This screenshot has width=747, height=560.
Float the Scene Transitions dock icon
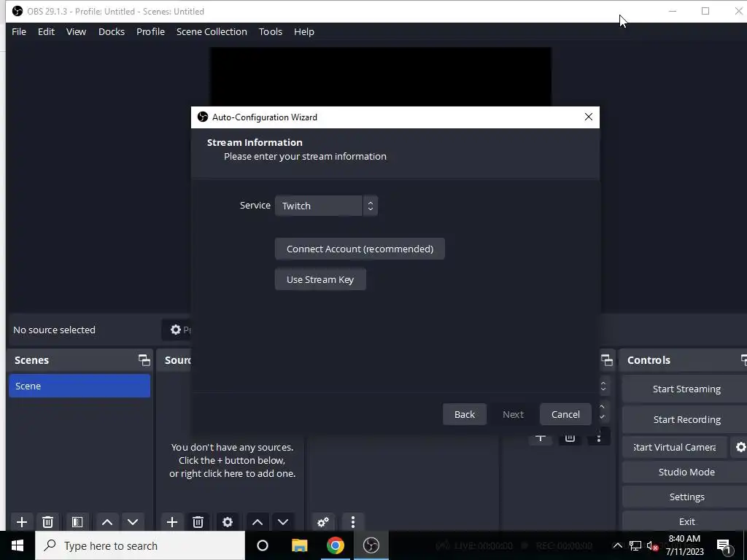tap(606, 360)
